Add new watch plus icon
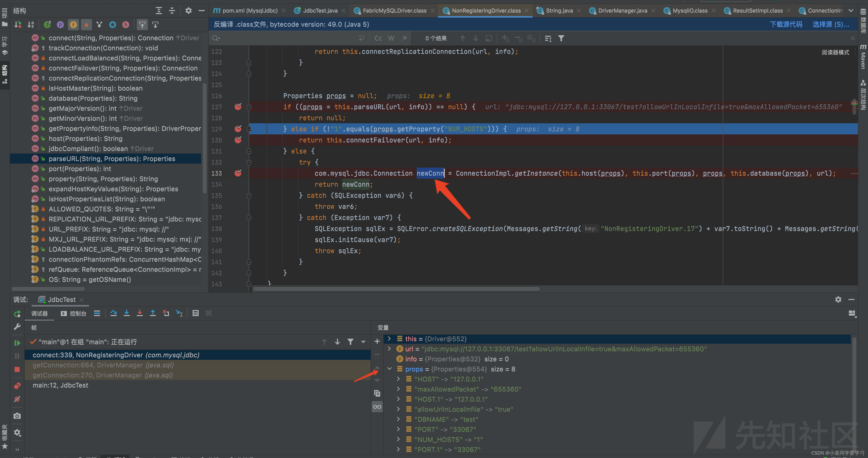 point(377,341)
